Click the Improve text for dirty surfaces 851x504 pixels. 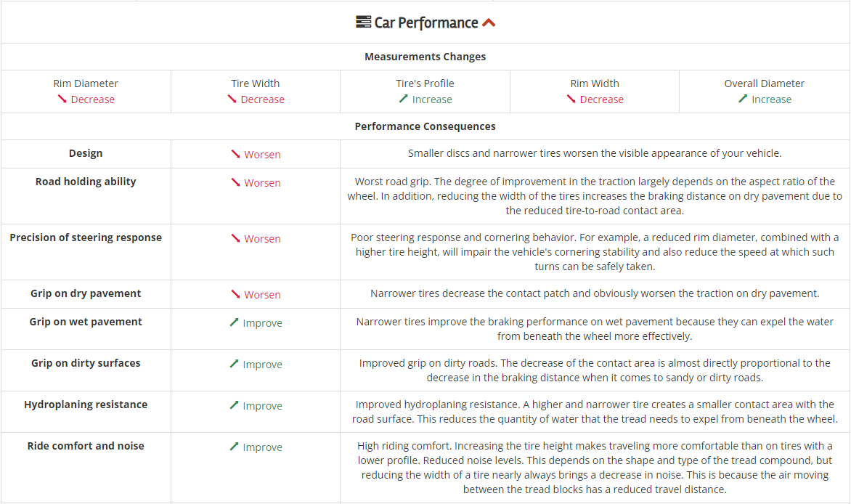click(x=262, y=365)
